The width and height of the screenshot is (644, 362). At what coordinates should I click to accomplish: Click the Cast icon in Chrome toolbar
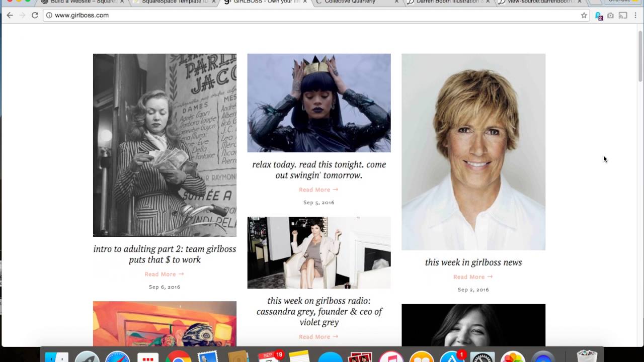click(623, 15)
